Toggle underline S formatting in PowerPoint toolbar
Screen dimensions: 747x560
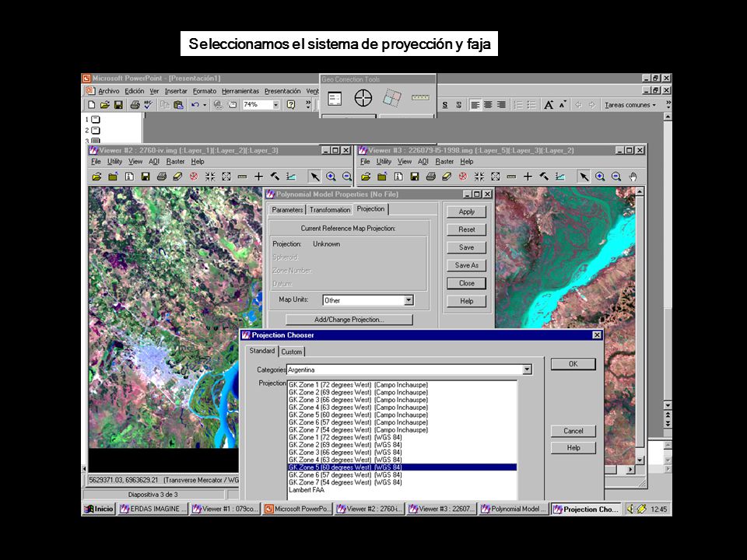click(445, 105)
